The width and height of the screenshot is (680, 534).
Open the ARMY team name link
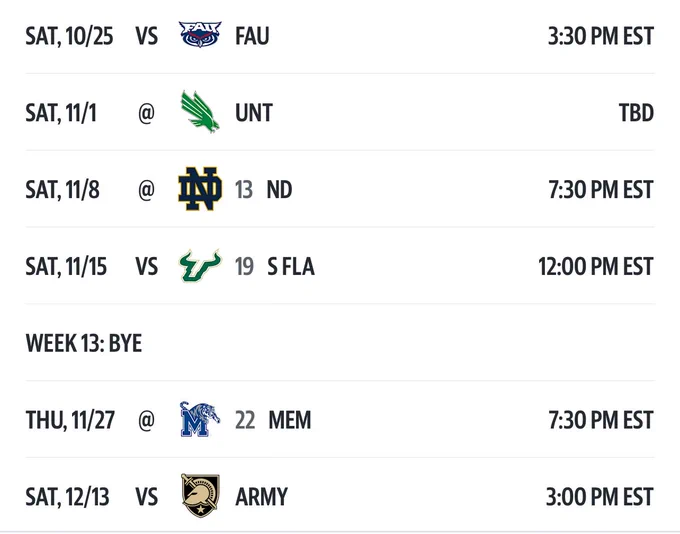262,497
